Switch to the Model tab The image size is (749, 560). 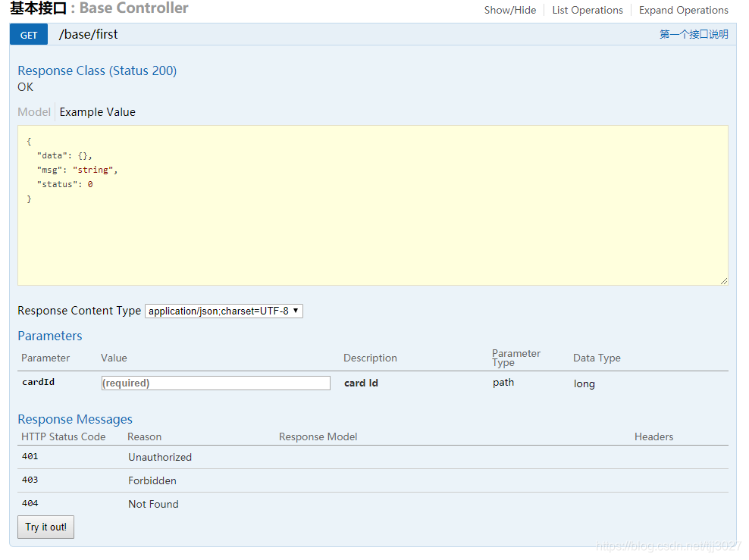[x=34, y=111]
